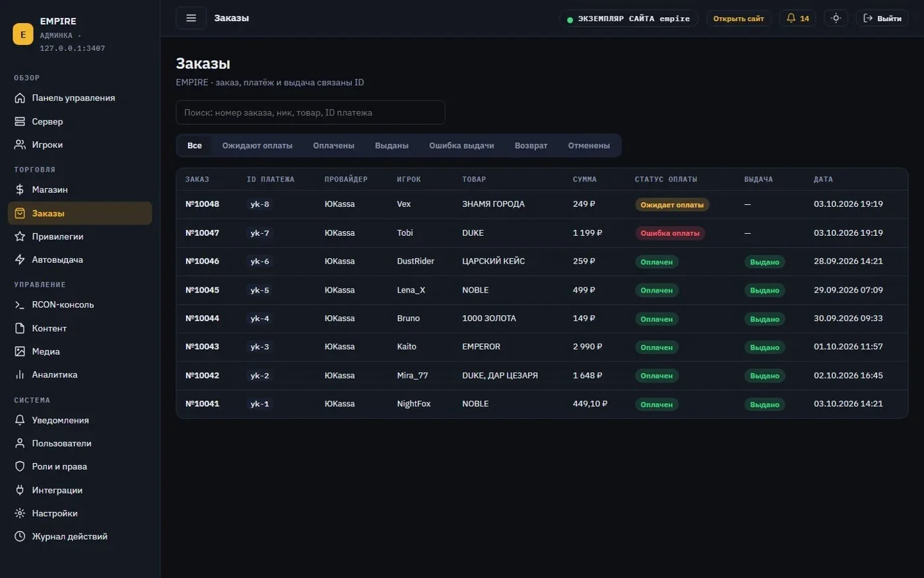This screenshot has height=578, width=924.
Task: Switch to Ошибка выдачи tab
Action: [x=461, y=145]
